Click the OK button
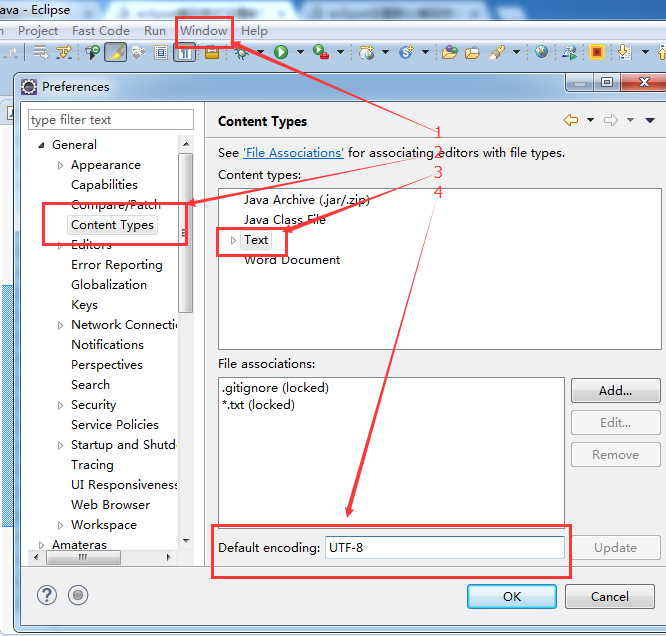666x636 pixels. coord(512,596)
